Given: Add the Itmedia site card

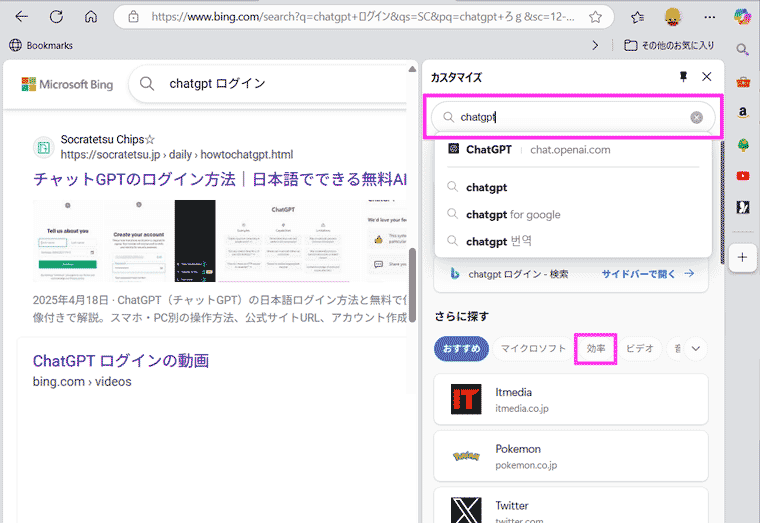Looking at the screenshot, I should pyautogui.click(x=571, y=399).
